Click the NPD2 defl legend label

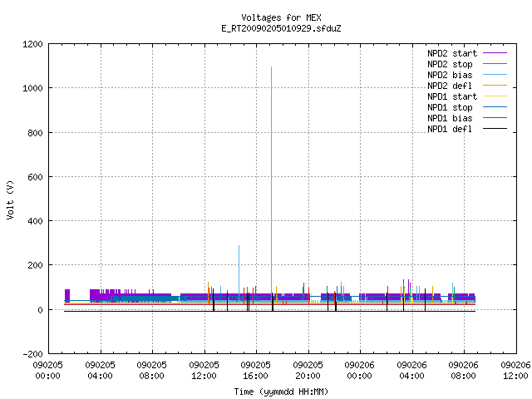click(450, 86)
